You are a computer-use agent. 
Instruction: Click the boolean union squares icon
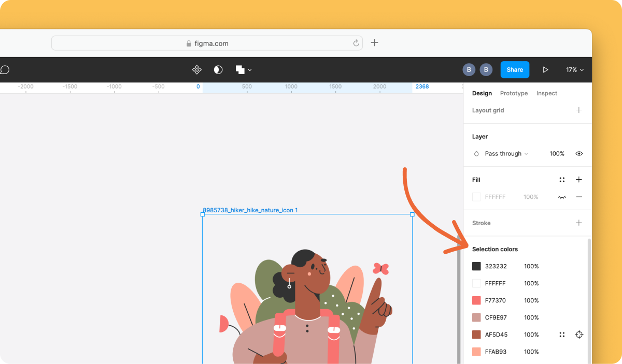[240, 69]
